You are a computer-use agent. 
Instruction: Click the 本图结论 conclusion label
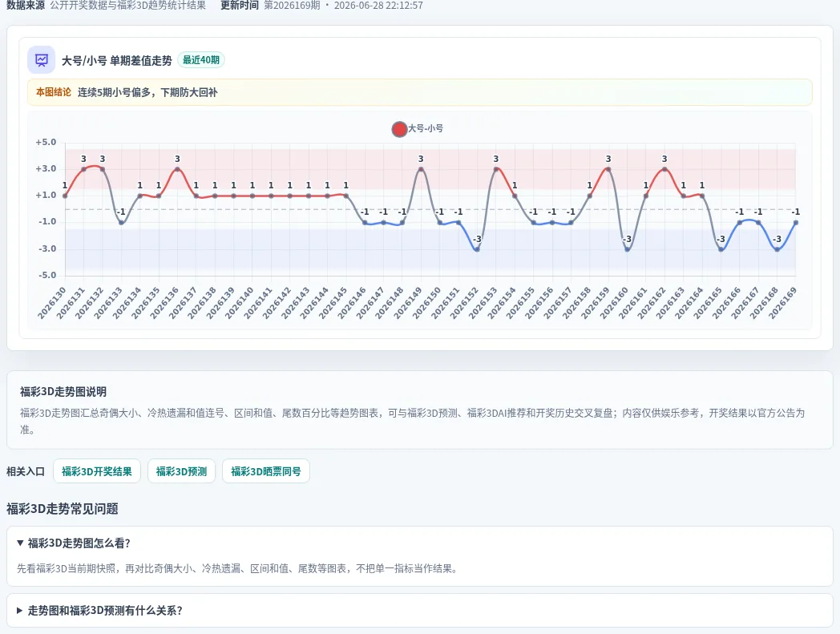pyautogui.click(x=54, y=92)
